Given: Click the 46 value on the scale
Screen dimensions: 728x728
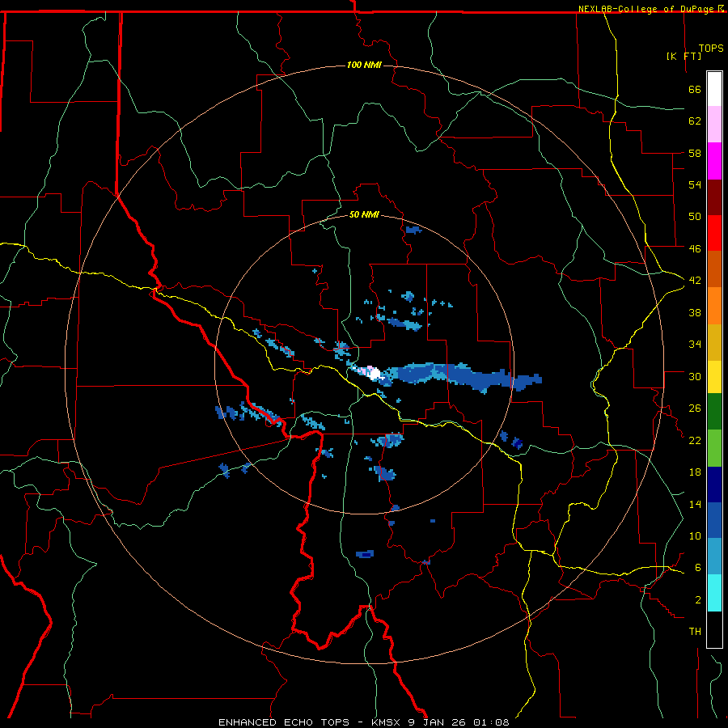Looking at the screenshot, I should (695, 249).
